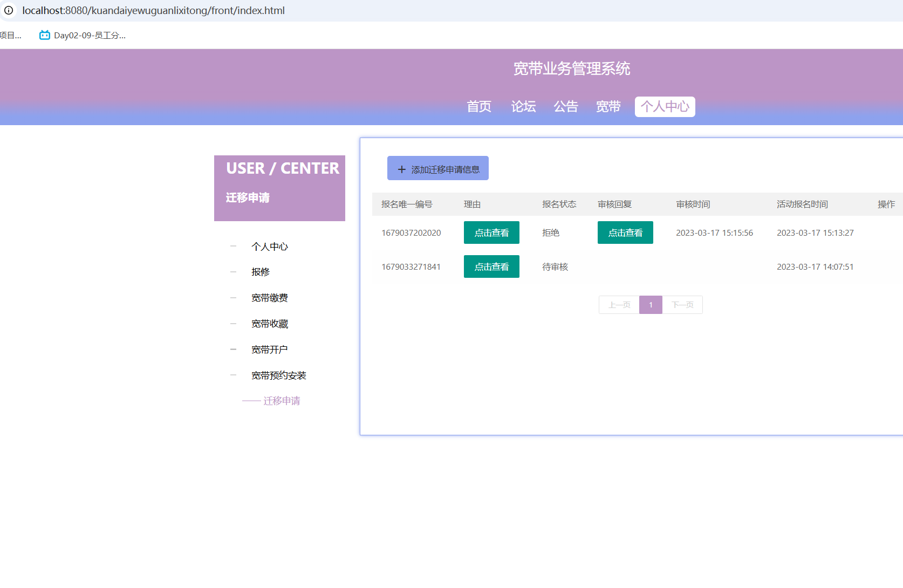Image resolution: width=903 pixels, height=588 pixels.
Task: Click the 宽带业务管理系统 site title
Action: pos(572,69)
